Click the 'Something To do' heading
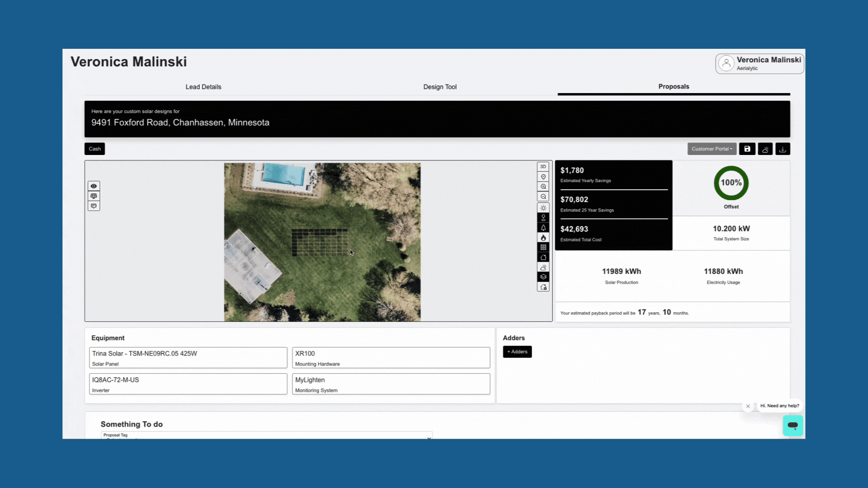The image size is (868, 488). coord(132,424)
